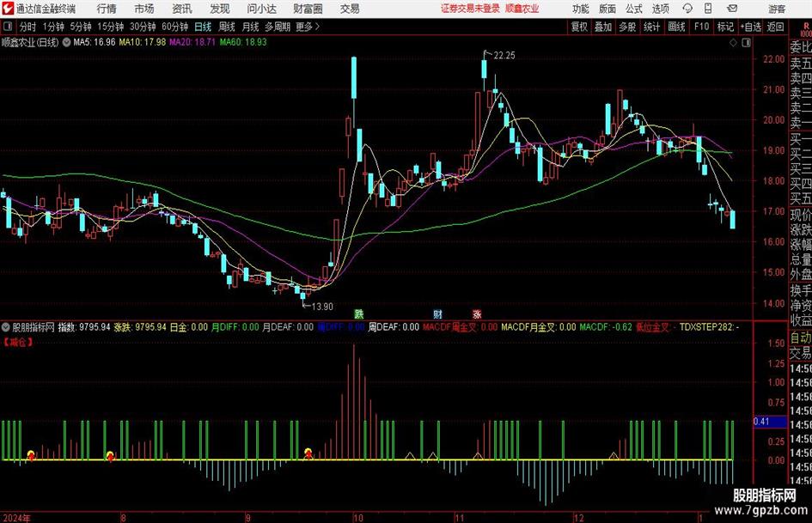Open the 功能 menu
This screenshot has width=812, height=523.
(581, 9)
